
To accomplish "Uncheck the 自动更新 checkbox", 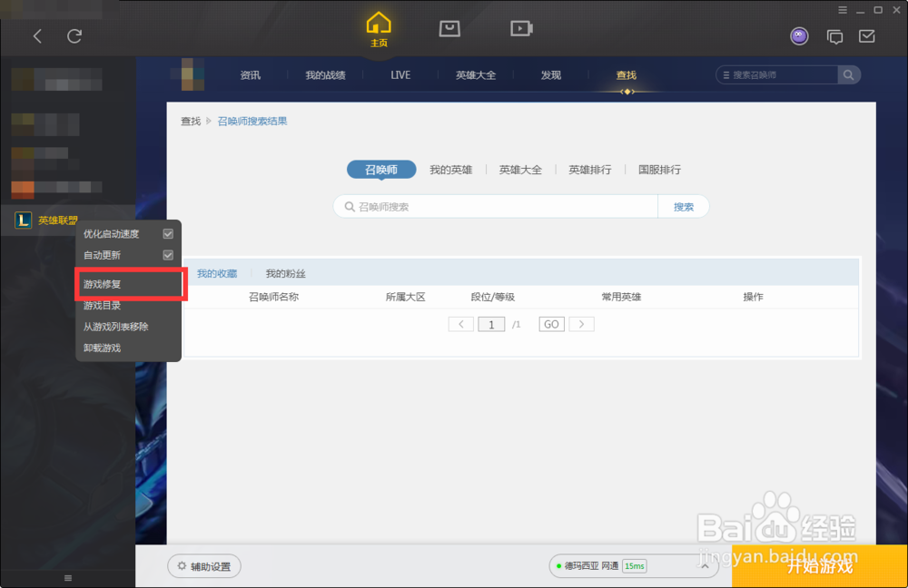I will (x=167, y=255).
